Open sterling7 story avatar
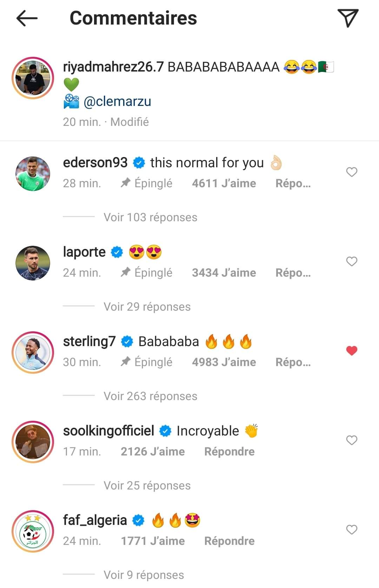This screenshot has width=379, height=588. 33,352
